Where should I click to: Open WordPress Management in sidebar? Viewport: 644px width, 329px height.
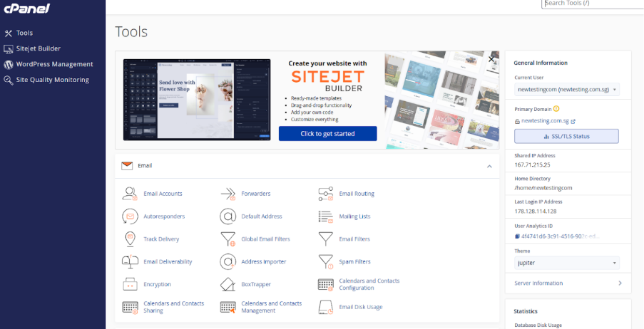[x=54, y=64]
